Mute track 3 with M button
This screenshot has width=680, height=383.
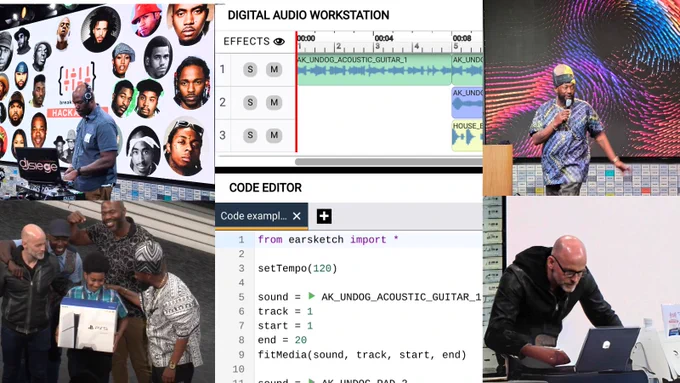click(x=274, y=135)
